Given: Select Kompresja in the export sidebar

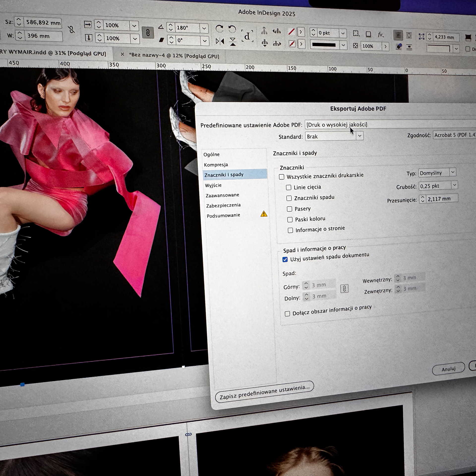Looking at the screenshot, I should coord(216,165).
